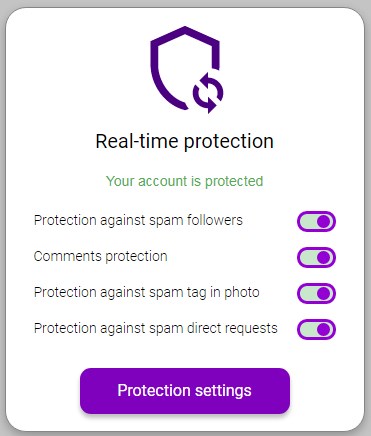Screen dimensions: 371x436
Task: Click the sync arrows badge on shield
Action: [208, 93]
